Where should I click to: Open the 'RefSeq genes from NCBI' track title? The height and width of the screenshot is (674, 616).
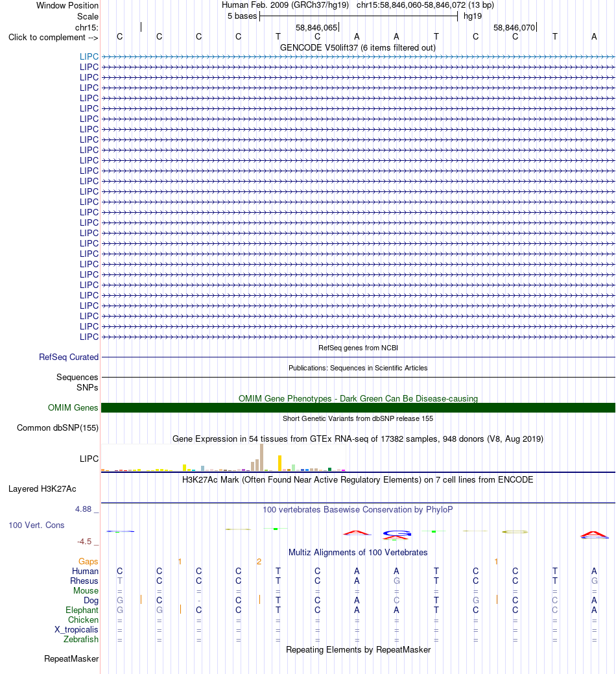[359, 348]
